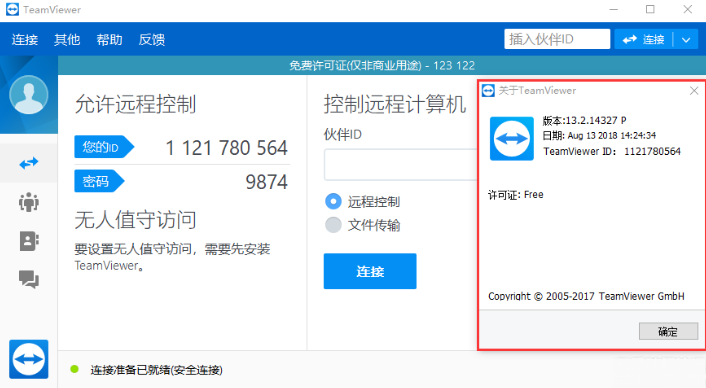Screen dimensions: 706x388
Task: Open the Computers & Contacts sidebar icon
Action: (29, 241)
